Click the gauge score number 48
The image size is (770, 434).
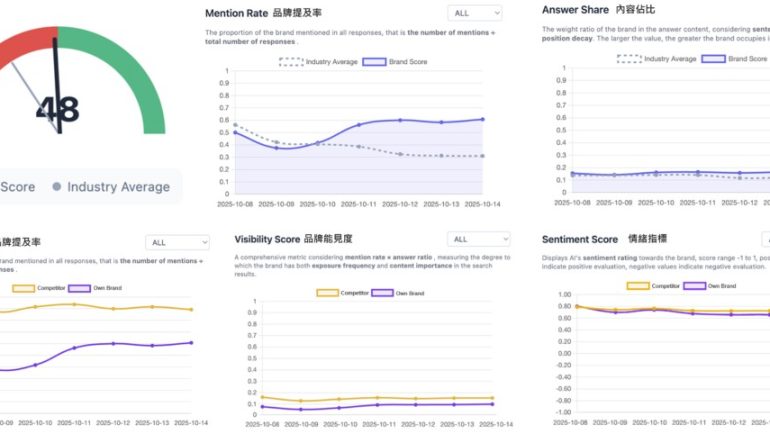coord(57,110)
